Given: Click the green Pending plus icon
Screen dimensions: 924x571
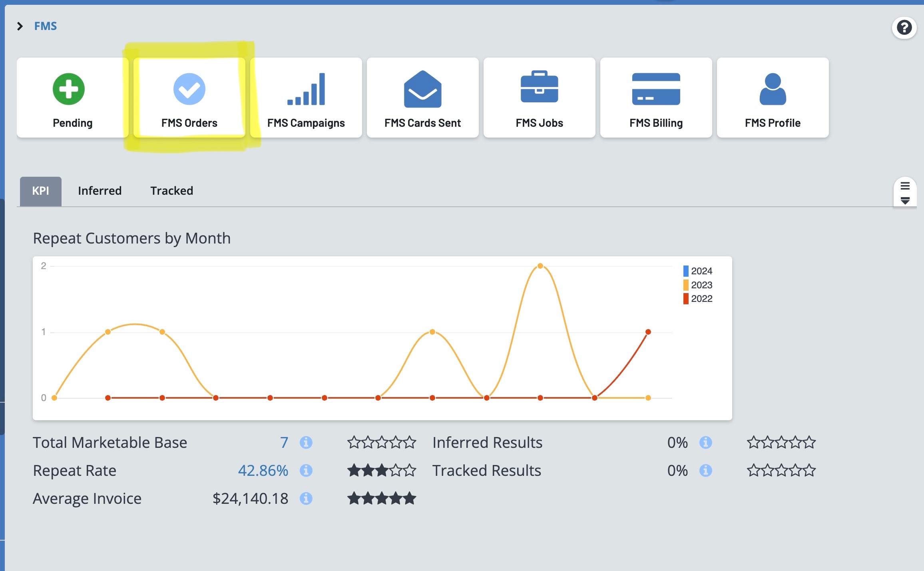Looking at the screenshot, I should pos(69,89).
